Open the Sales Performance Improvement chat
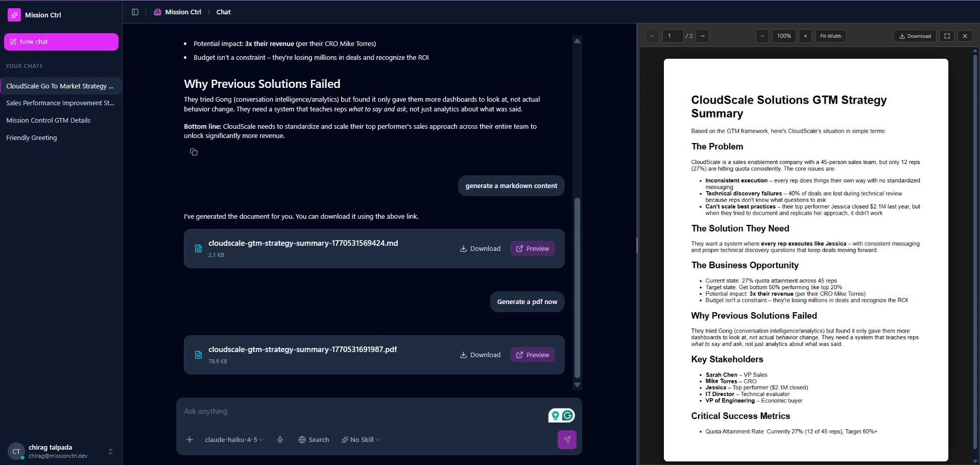Screen dimensions: 980x465 60,103
